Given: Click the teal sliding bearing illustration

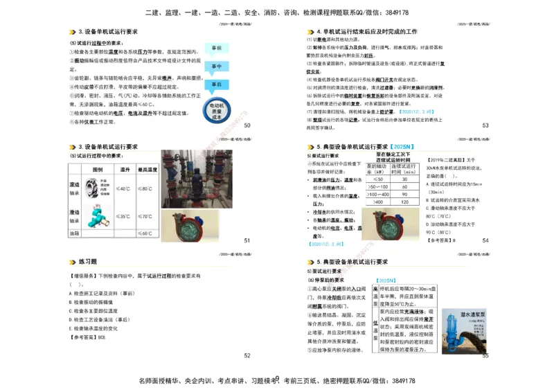Looking at the screenshot, I should [97, 215].
